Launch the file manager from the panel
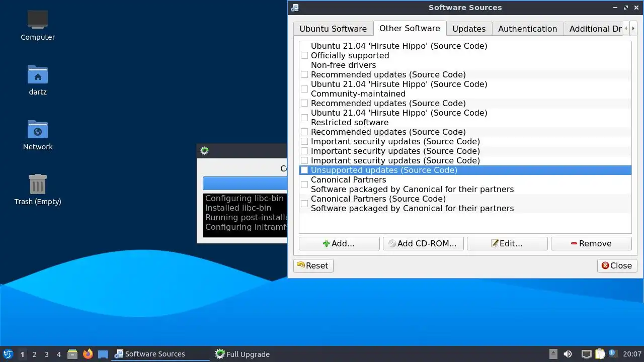Image resolution: width=644 pixels, height=362 pixels. tap(72, 354)
